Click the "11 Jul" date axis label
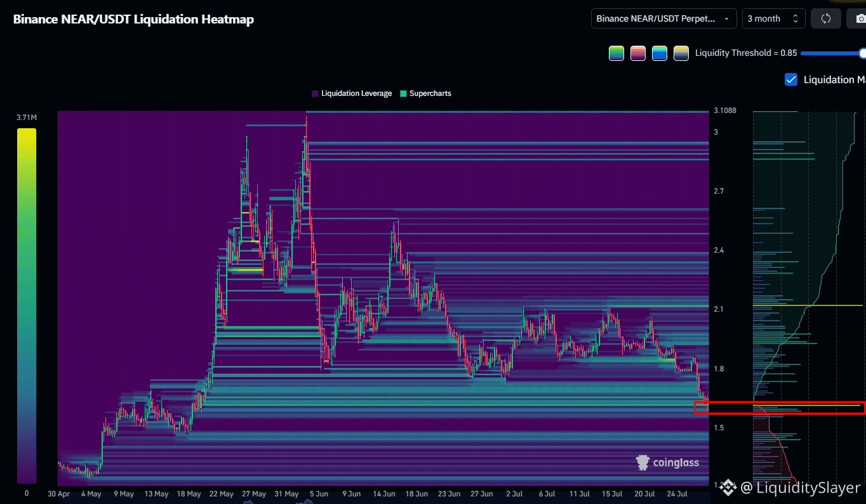Image resolution: width=866 pixels, height=504 pixels. pos(580,494)
